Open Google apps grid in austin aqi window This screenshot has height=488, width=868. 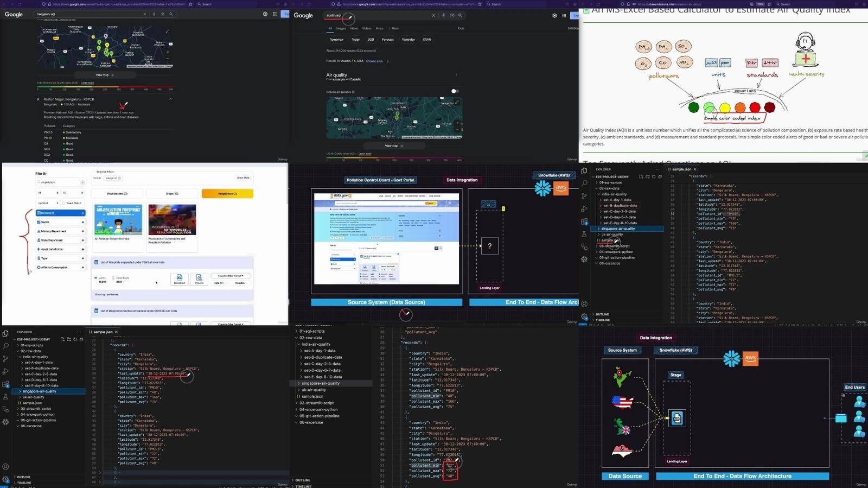tap(564, 15)
